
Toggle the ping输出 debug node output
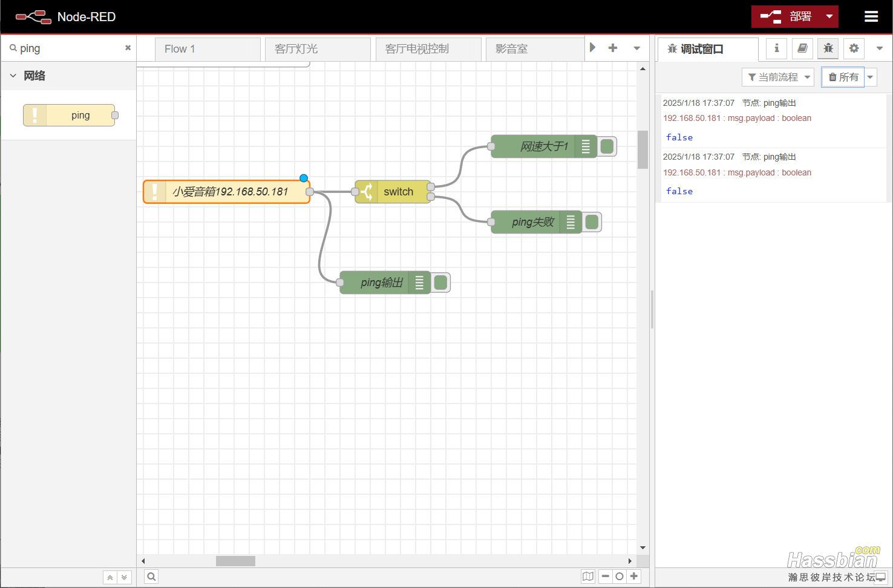pyautogui.click(x=440, y=283)
